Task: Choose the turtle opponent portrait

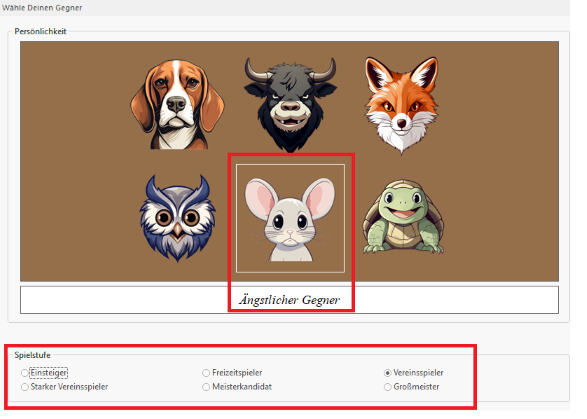Action: click(403, 217)
